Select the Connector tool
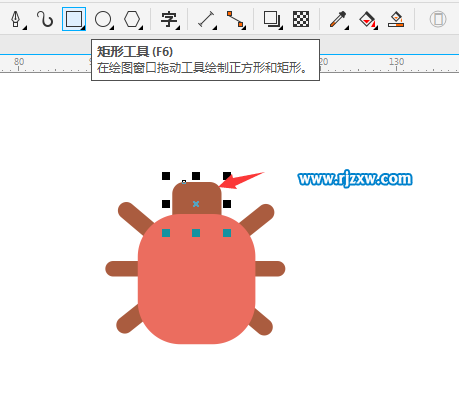 (x=235, y=19)
